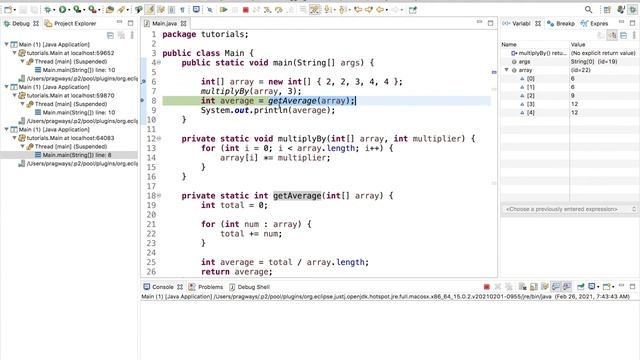Click the Pin Console icon
640x360 pixels.
[x=580, y=287]
